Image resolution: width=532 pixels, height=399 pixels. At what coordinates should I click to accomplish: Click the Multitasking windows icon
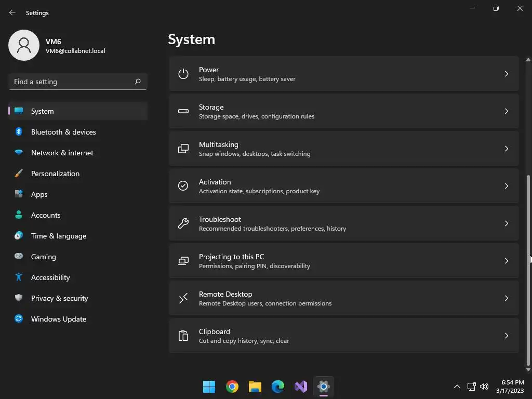183,149
